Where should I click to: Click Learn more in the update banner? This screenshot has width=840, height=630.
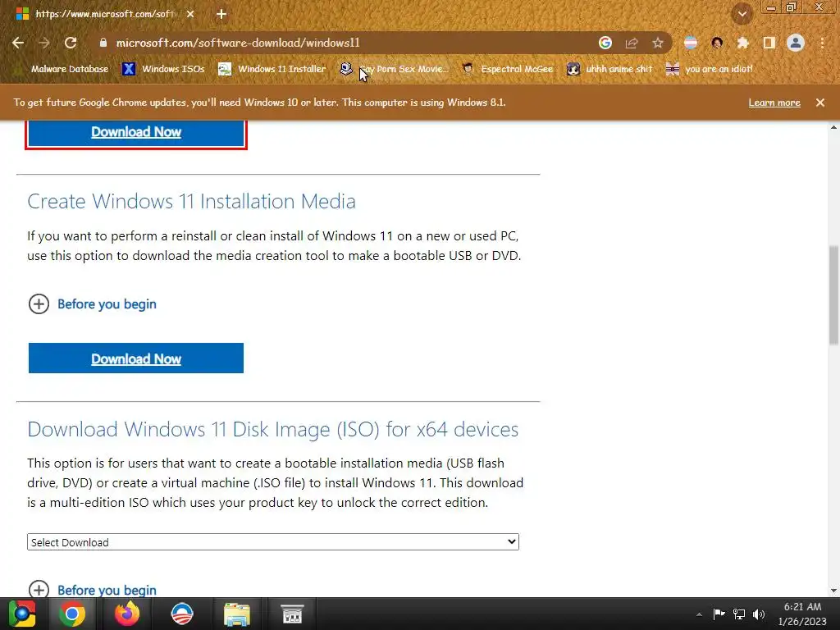[774, 103]
